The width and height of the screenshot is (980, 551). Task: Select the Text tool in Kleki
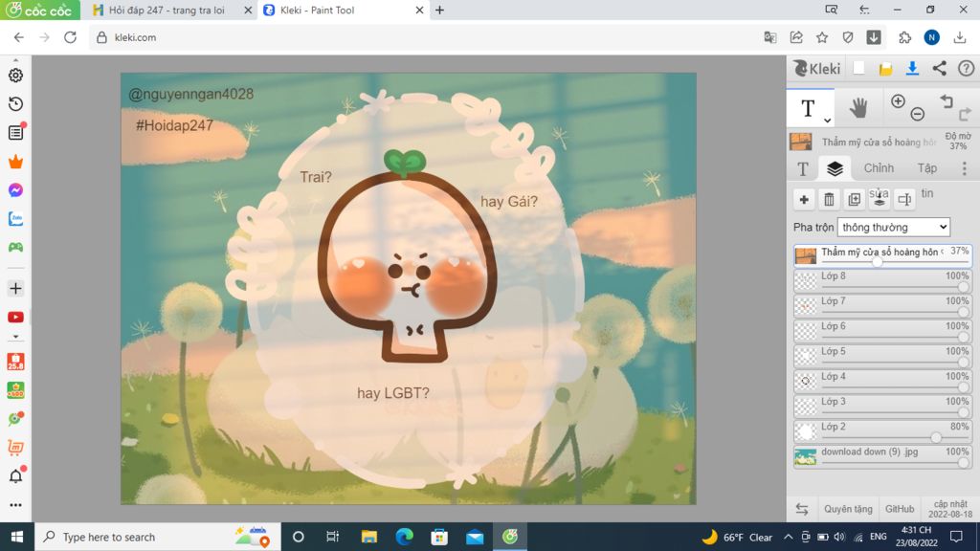[x=808, y=108]
